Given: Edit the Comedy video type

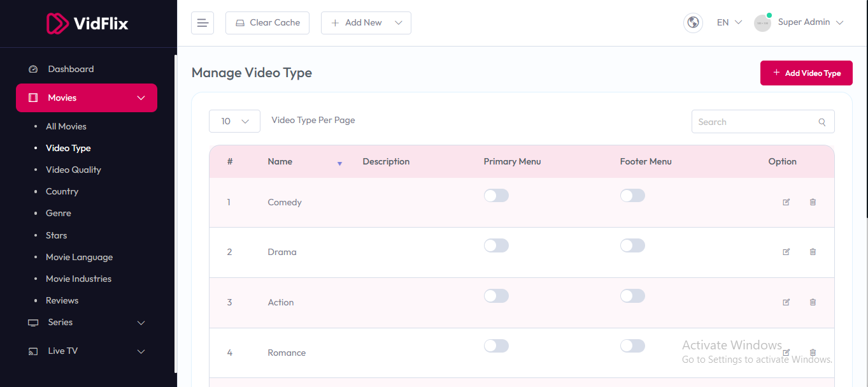Looking at the screenshot, I should click(786, 202).
